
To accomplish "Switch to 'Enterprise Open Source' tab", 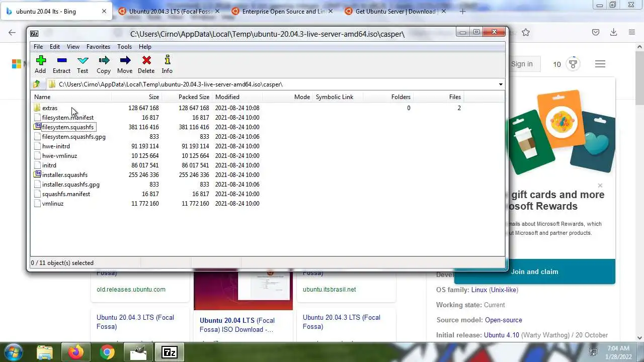I will (x=282, y=11).
